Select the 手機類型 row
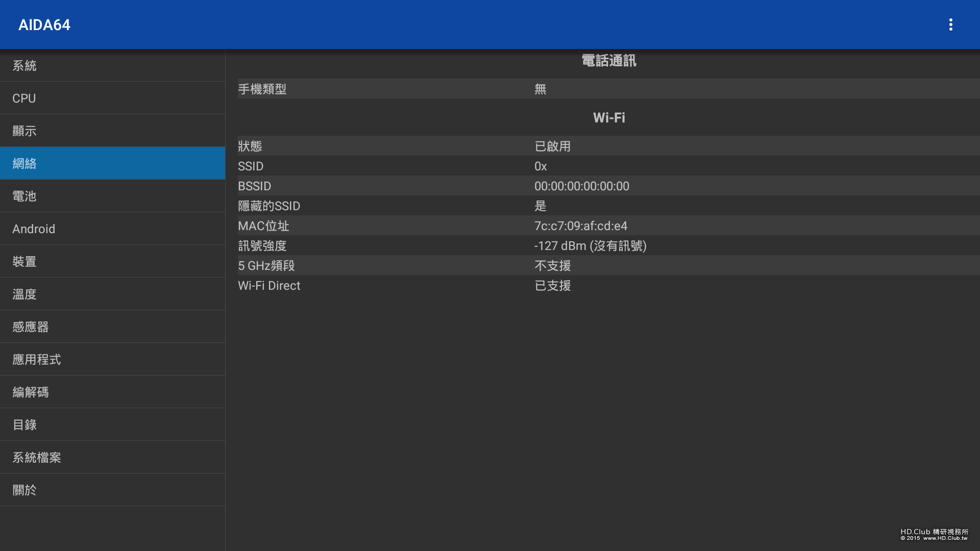Screen dimensions: 980x551 (608, 89)
